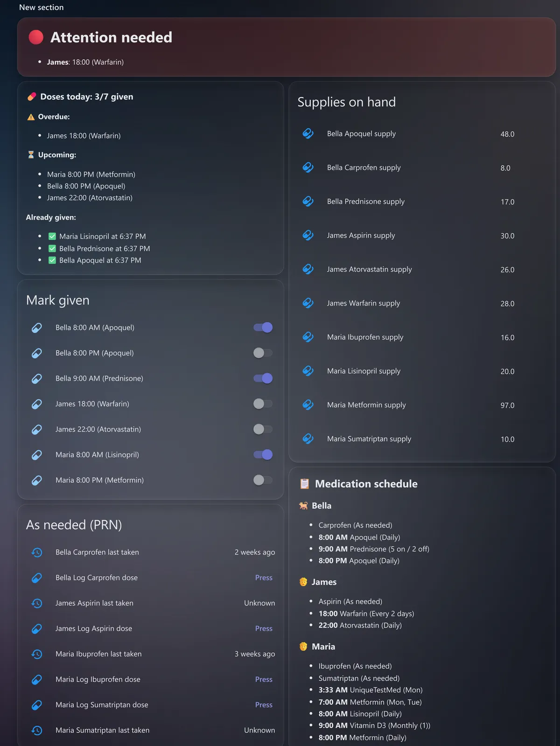Click 'Maria Sumatriptan last taken' Unknown value
This screenshot has height=746, width=560.
coord(259,730)
